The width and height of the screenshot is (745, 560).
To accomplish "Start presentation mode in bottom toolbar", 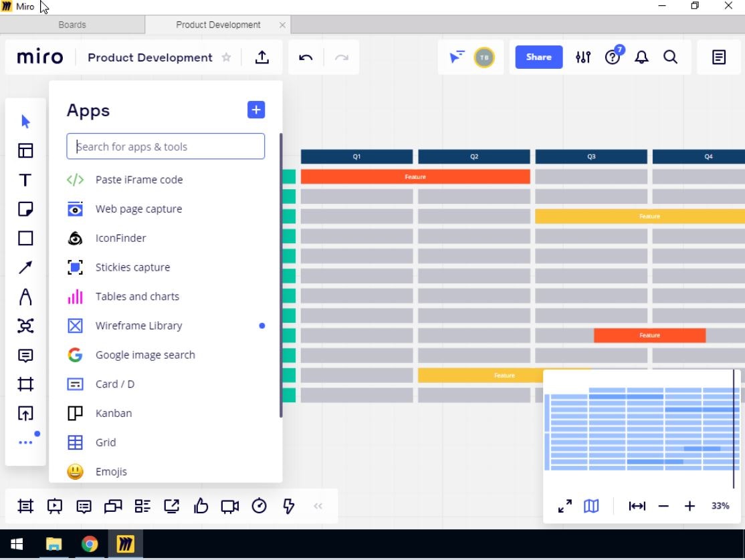I will (x=55, y=507).
